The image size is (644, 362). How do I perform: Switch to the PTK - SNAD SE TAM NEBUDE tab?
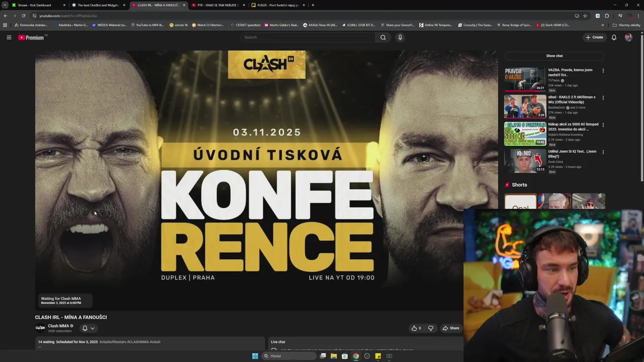click(x=218, y=5)
